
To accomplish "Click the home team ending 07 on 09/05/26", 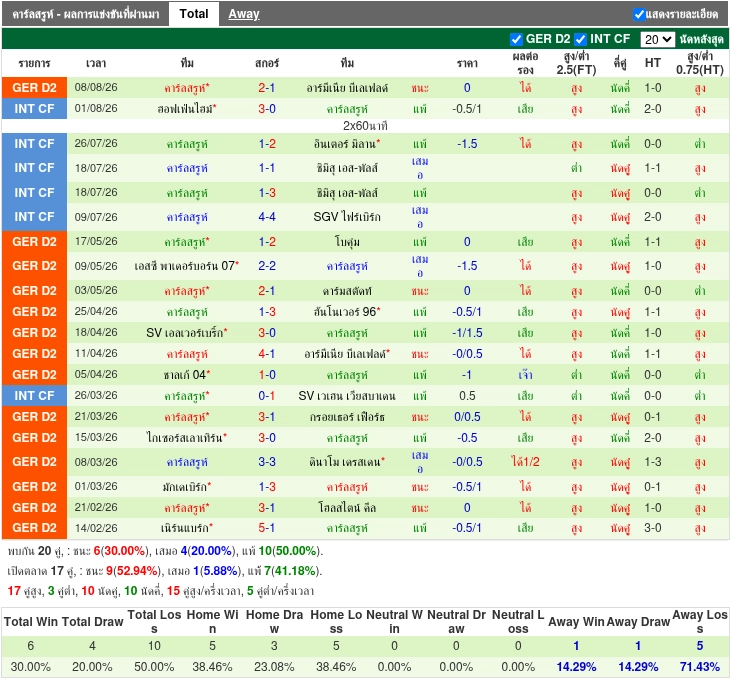I will (x=186, y=265).
